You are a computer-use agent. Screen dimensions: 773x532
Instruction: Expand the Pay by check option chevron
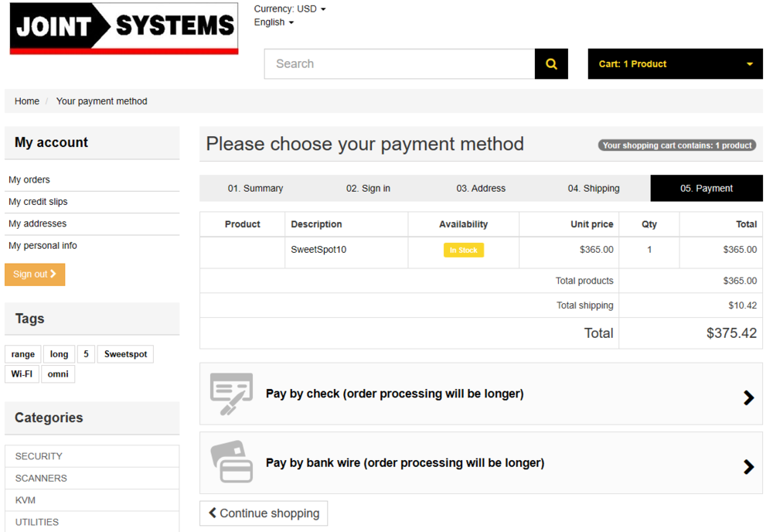point(748,397)
